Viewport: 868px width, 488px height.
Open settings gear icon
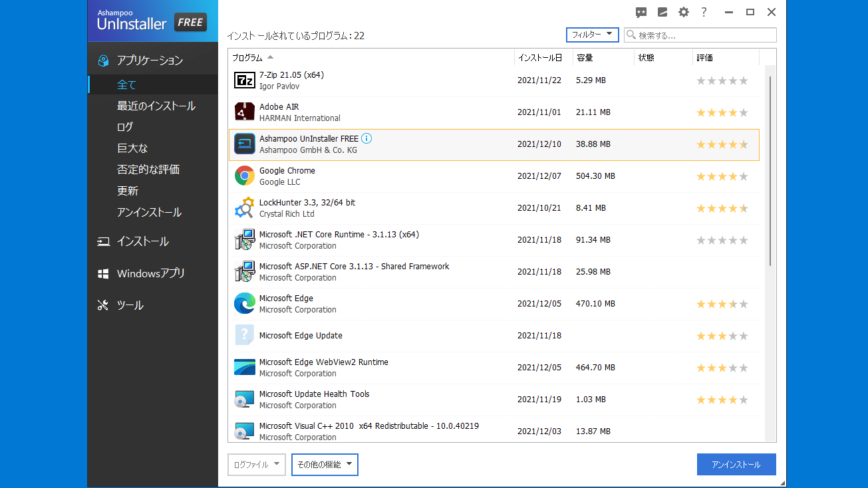[x=684, y=12]
